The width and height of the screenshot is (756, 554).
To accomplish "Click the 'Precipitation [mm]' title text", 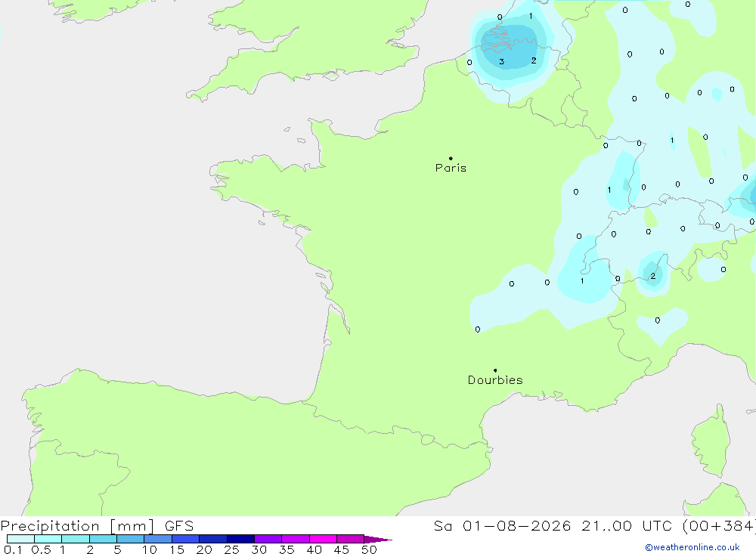I will coord(77,526).
